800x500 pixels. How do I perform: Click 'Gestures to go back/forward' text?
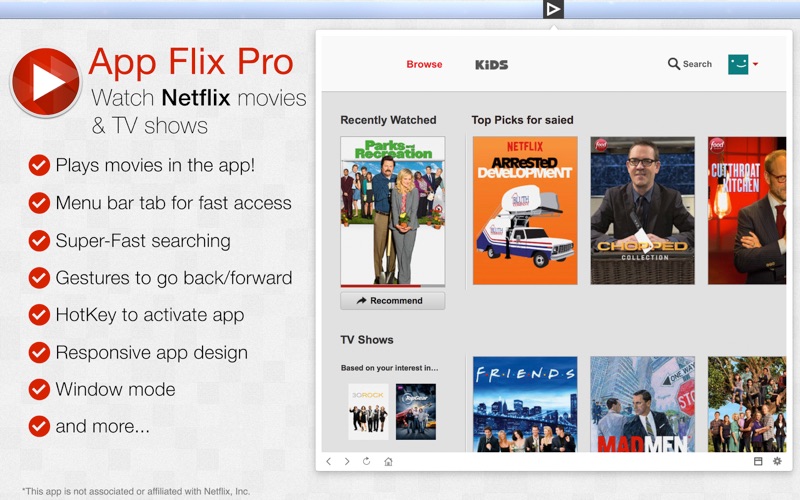[174, 278]
